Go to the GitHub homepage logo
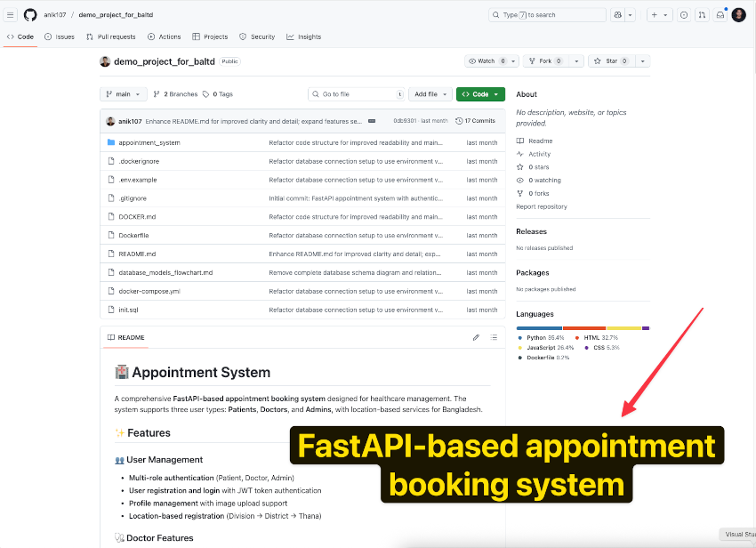This screenshot has height=548, width=756. point(30,15)
